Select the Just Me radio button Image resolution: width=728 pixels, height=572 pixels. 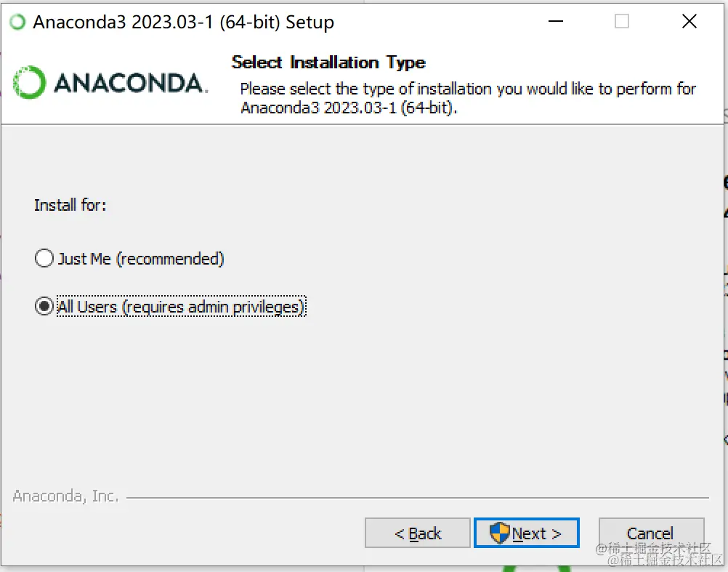point(44,258)
